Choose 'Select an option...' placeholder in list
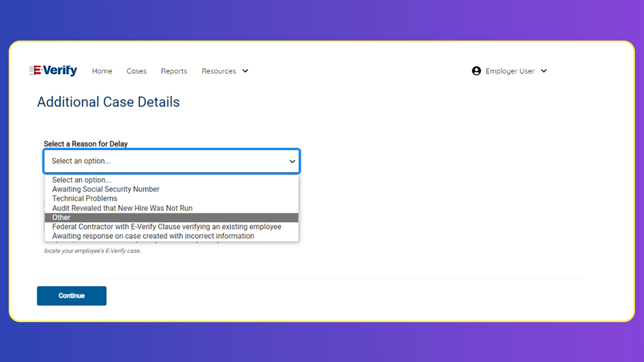The image size is (644, 362). [x=82, y=180]
